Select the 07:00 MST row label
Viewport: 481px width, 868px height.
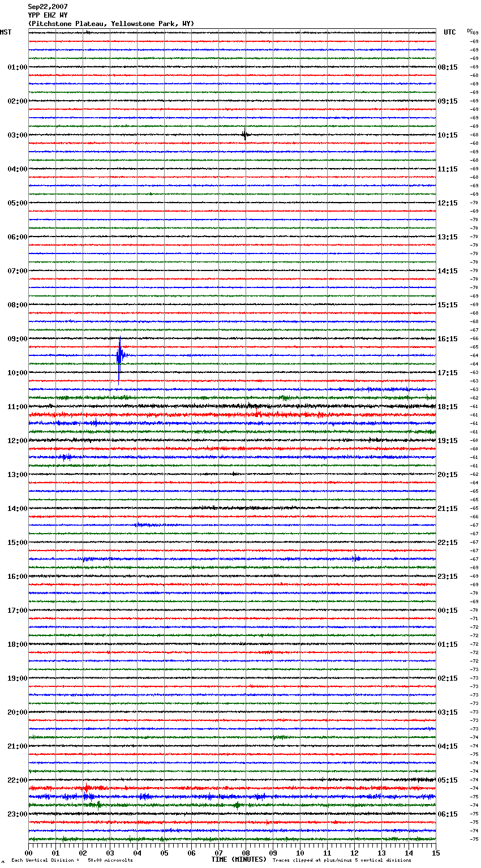[18, 271]
